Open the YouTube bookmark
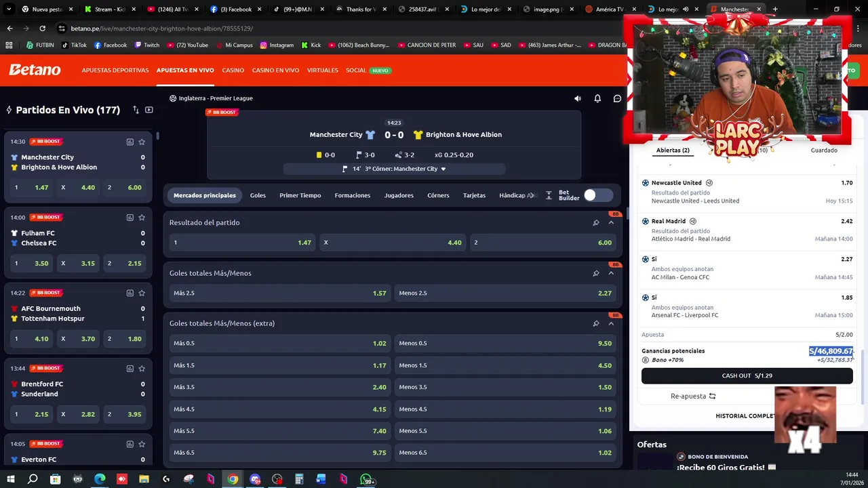The image size is (868, 488). point(186,45)
